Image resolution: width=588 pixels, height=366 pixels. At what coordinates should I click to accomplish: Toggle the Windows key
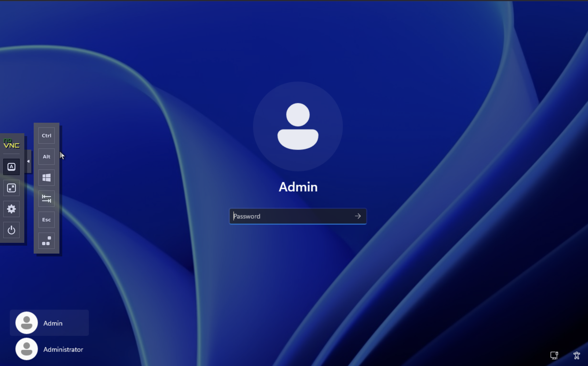pyautogui.click(x=47, y=178)
